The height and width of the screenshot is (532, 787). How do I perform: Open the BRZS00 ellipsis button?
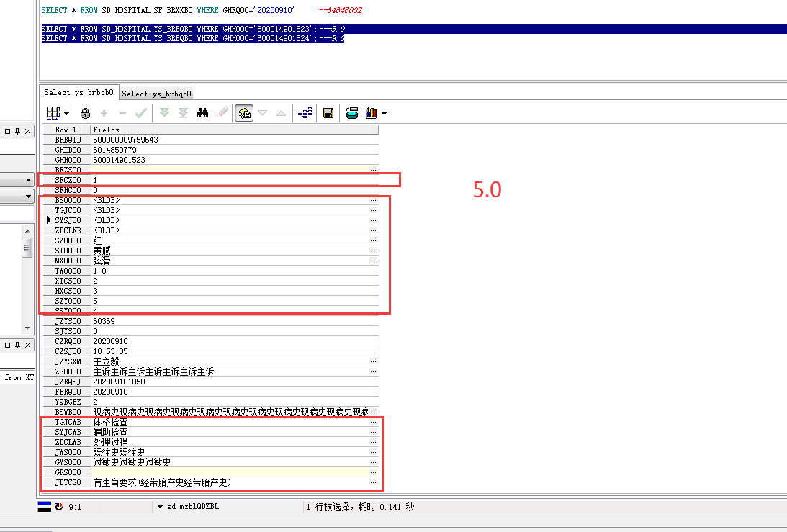(x=374, y=170)
